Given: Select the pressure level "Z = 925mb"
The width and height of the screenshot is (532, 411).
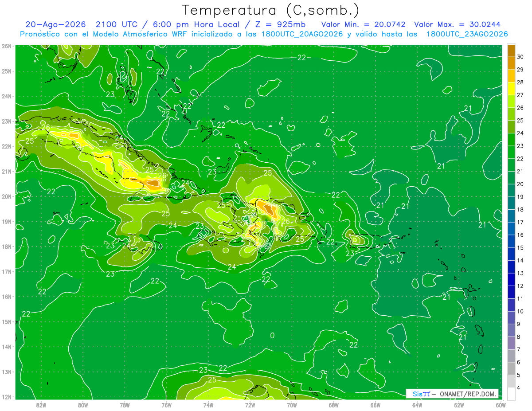Looking at the screenshot, I should pos(280,24).
